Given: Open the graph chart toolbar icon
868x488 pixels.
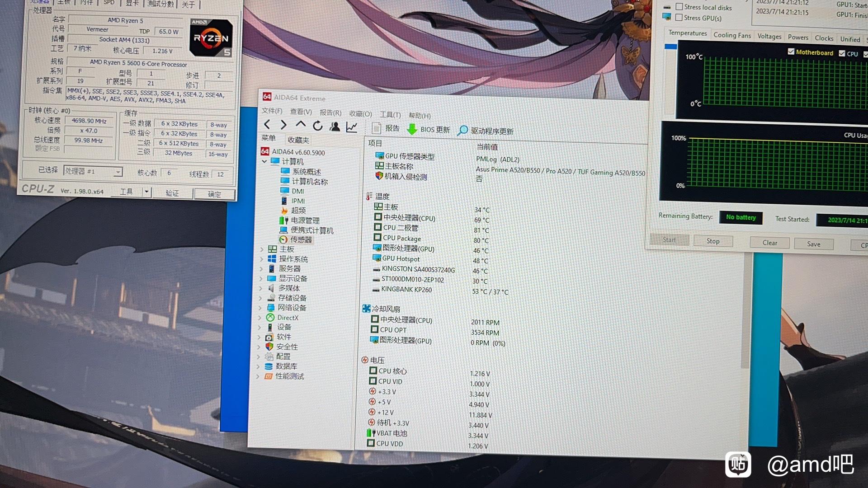Looking at the screenshot, I should pyautogui.click(x=352, y=127).
